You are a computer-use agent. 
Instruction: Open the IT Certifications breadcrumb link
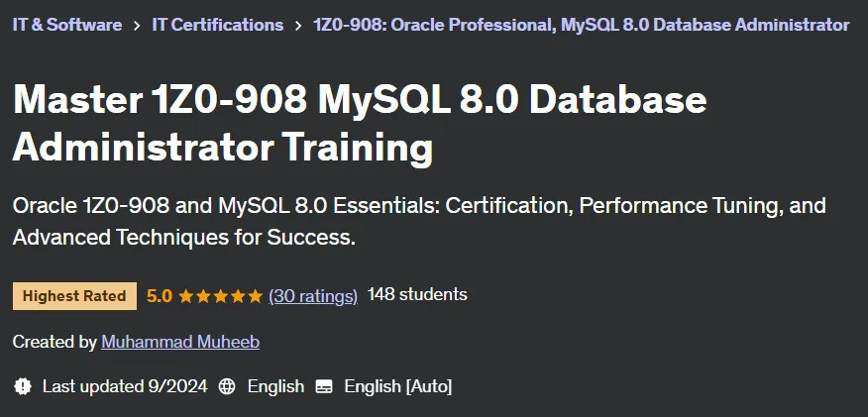pos(218,25)
